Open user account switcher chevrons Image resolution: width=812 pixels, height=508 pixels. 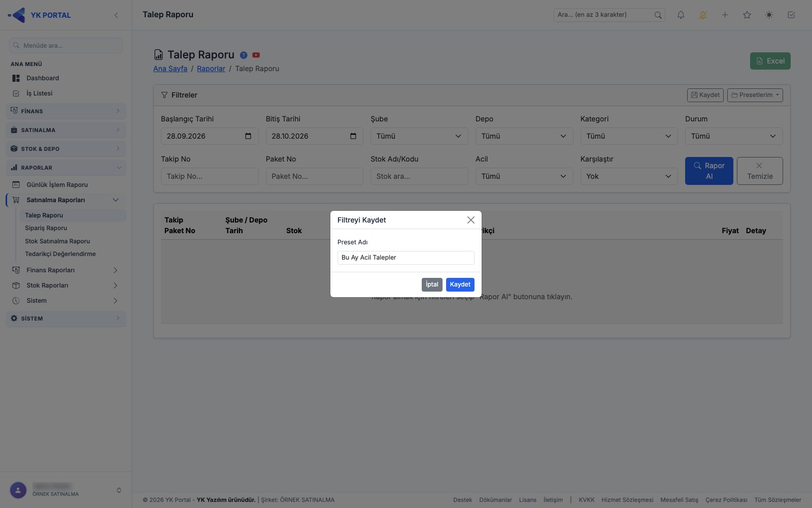pos(119,490)
